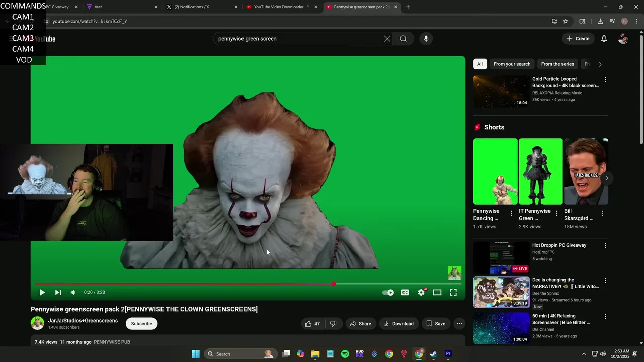The height and width of the screenshot is (362, 644).
Task: Skip to next video in player
Action: coord(58,292)
